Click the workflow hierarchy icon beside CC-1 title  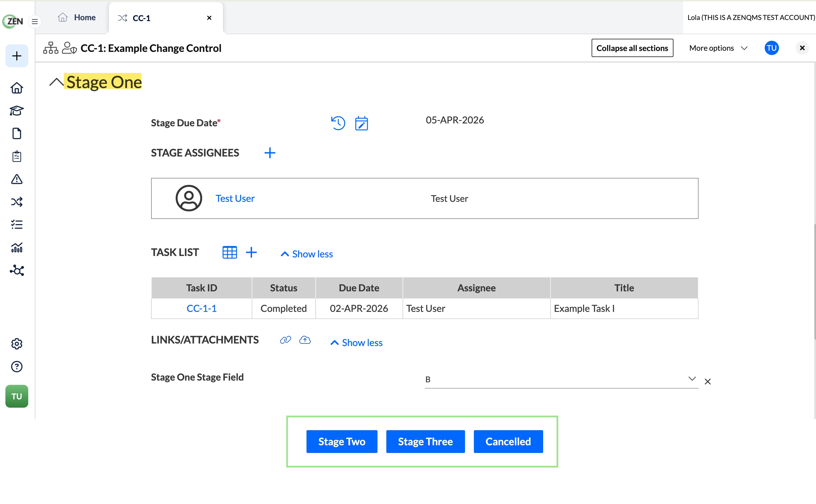click(51, 48)
